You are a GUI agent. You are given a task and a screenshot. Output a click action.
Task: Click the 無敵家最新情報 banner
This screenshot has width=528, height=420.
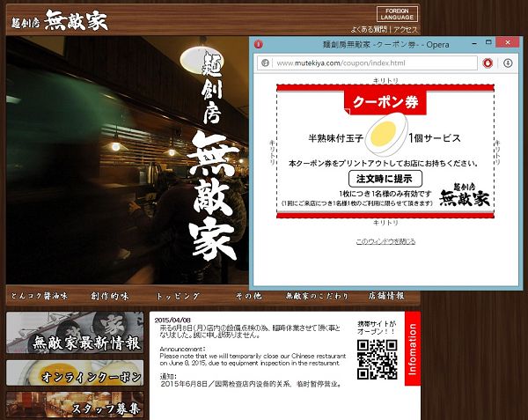[x=75, y=333]
